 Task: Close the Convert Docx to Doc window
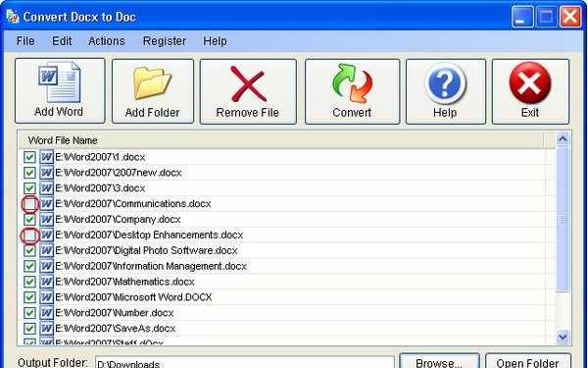click(570, 17)
